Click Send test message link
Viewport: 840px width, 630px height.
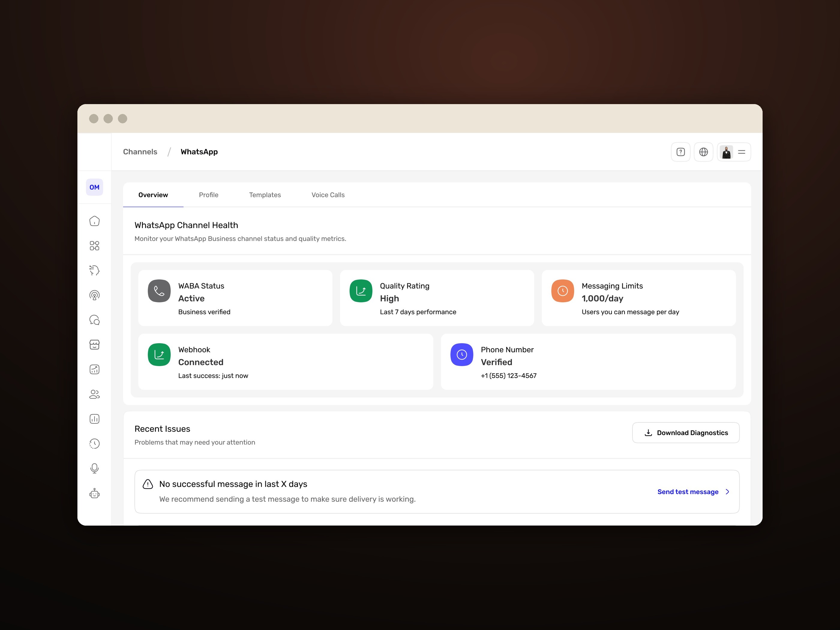(x=688, y=492)
